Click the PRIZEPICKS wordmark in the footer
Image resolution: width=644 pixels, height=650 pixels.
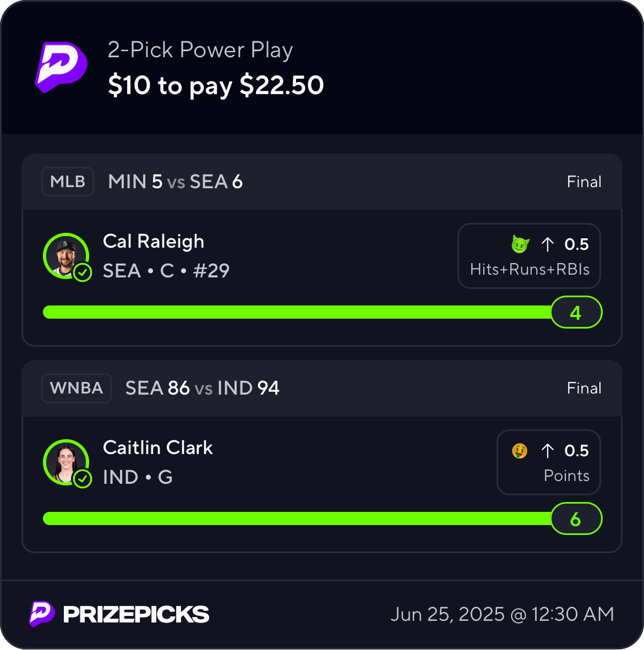[x=136, y=614]
